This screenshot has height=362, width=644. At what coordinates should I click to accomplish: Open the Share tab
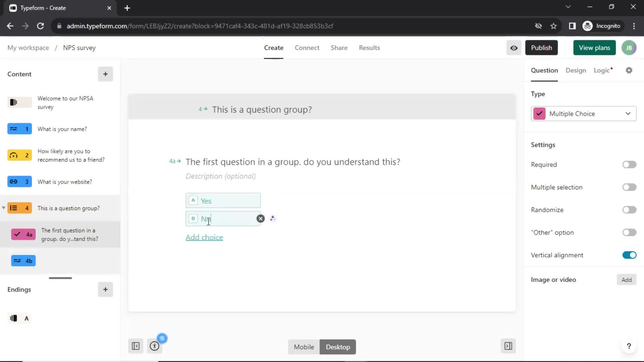coord(339,48)
